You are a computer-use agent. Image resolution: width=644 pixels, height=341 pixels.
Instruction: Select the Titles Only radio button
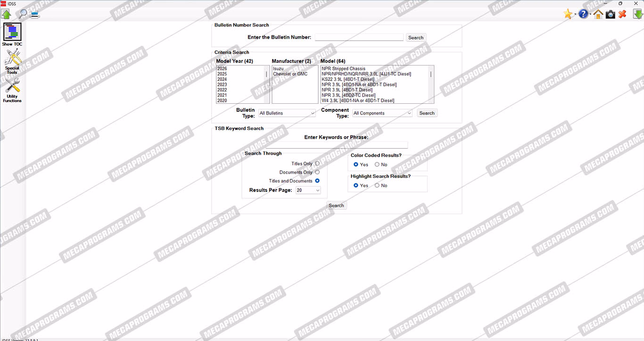317,164
